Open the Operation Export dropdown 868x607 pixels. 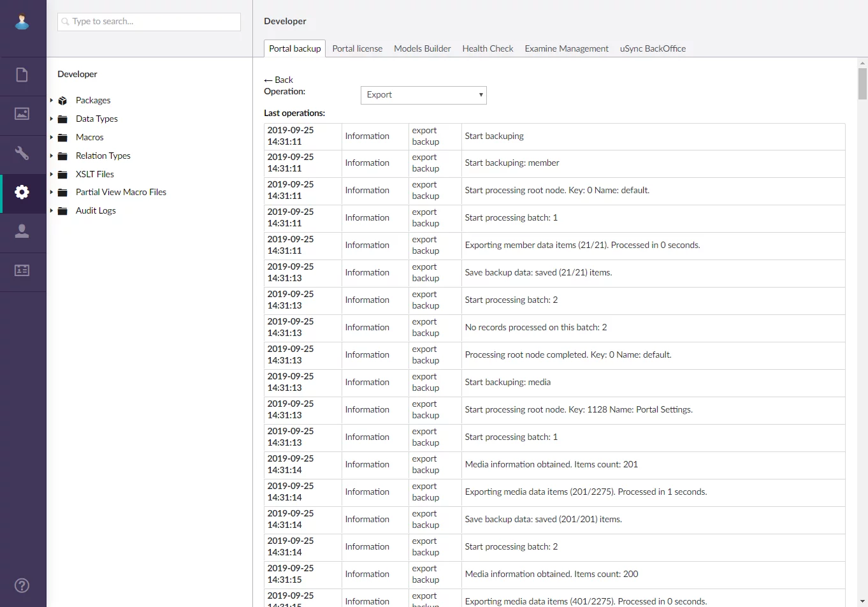[423, 95]
